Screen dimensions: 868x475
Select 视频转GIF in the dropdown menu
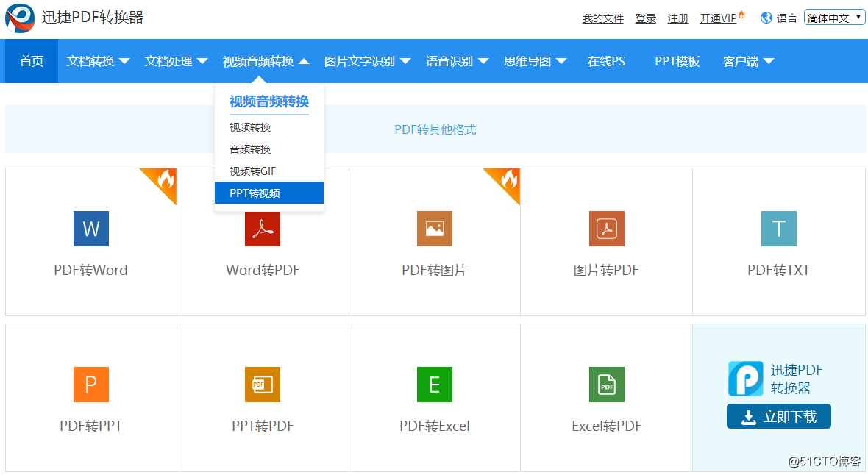[269, 171]
